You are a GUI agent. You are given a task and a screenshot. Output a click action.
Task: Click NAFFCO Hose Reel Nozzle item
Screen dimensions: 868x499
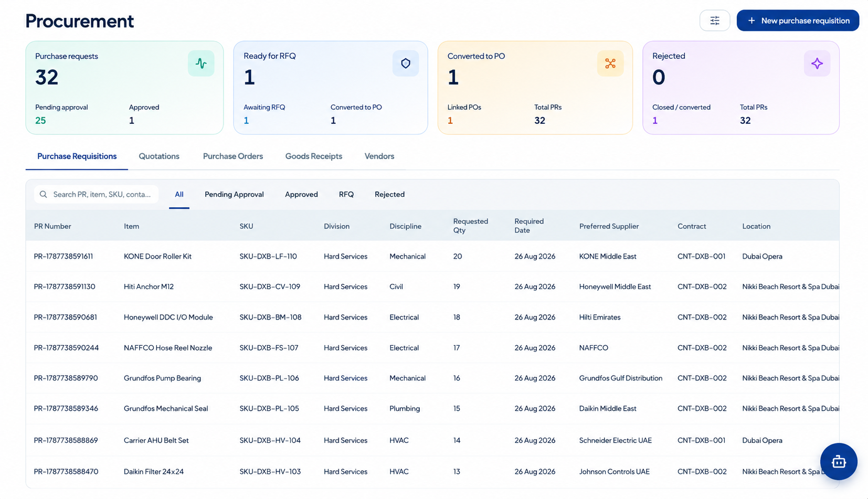click(x=168, y=347)
